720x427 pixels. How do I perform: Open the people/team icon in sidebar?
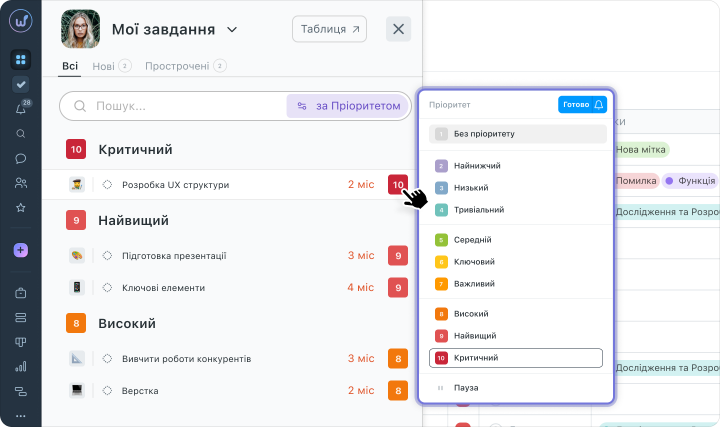pyautogui.click(x=21, y=183)
